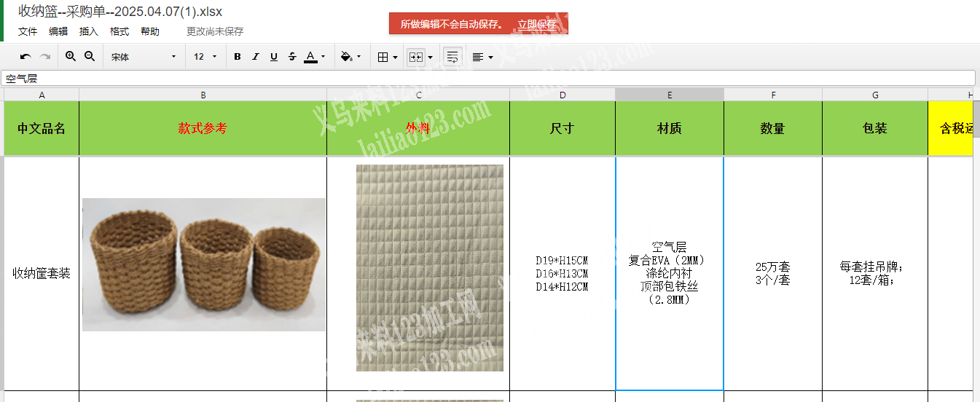Select the D19*H15CM dimensions cell

click(x=562, y=273)
